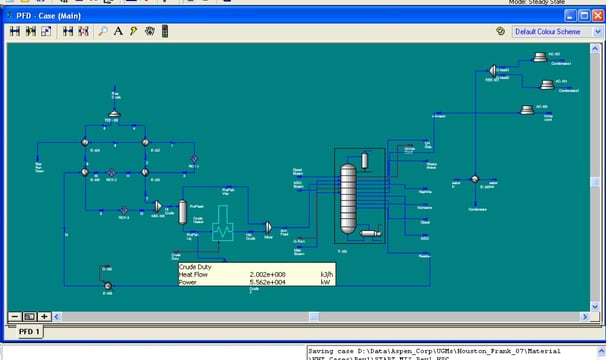Select the E-101 heat exchanger
606x360 pixels.
[85, 142]
